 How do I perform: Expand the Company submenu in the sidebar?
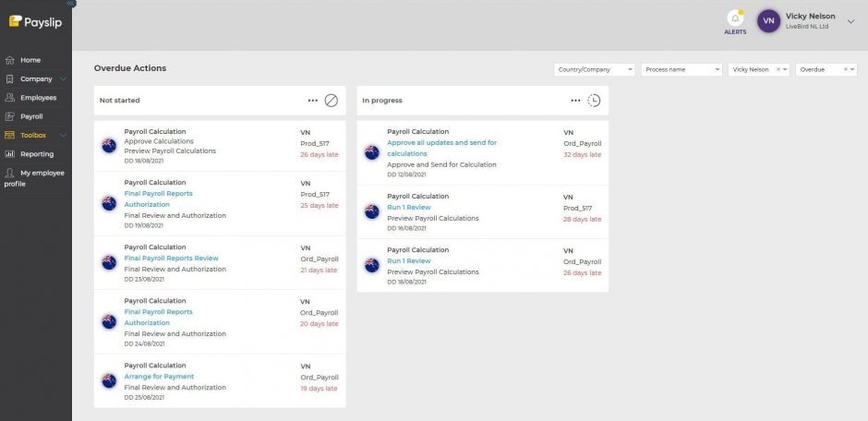coord(63,79)
